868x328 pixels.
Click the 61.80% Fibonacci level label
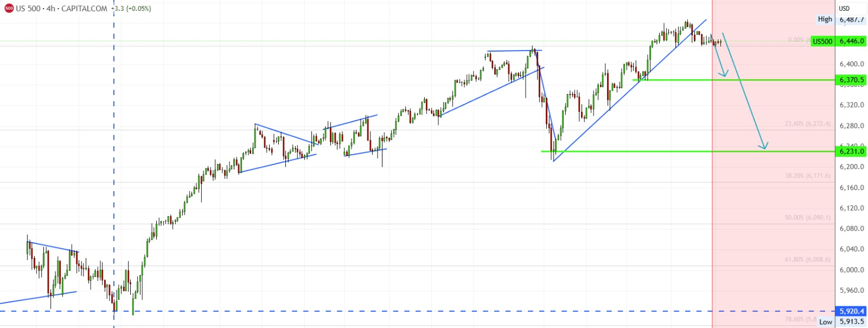click(807, 260)
